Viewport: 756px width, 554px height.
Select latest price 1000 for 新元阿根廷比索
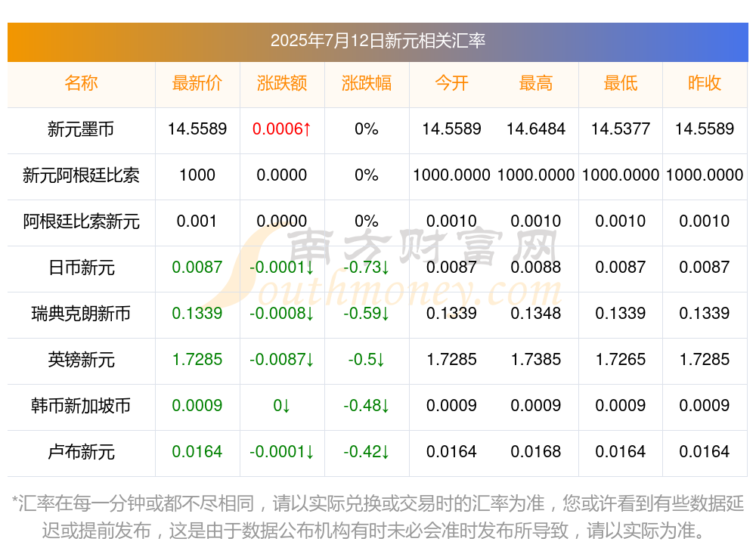(197, 175)
